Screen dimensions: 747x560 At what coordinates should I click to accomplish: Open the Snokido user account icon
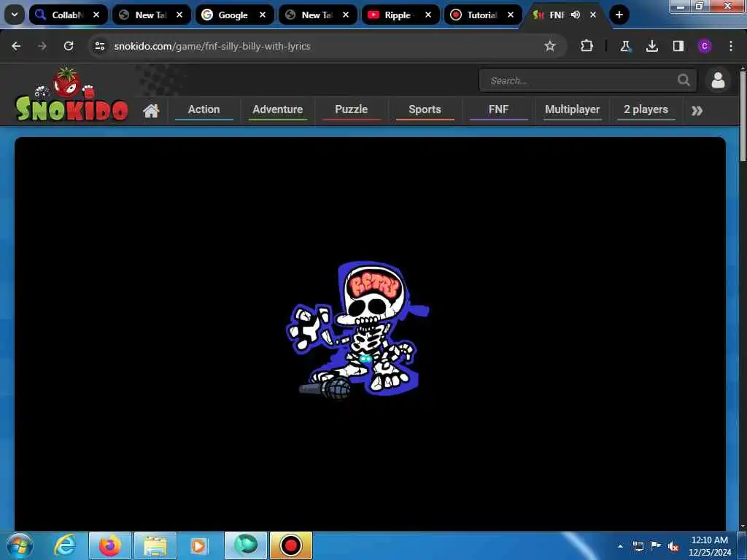[718, 80]
